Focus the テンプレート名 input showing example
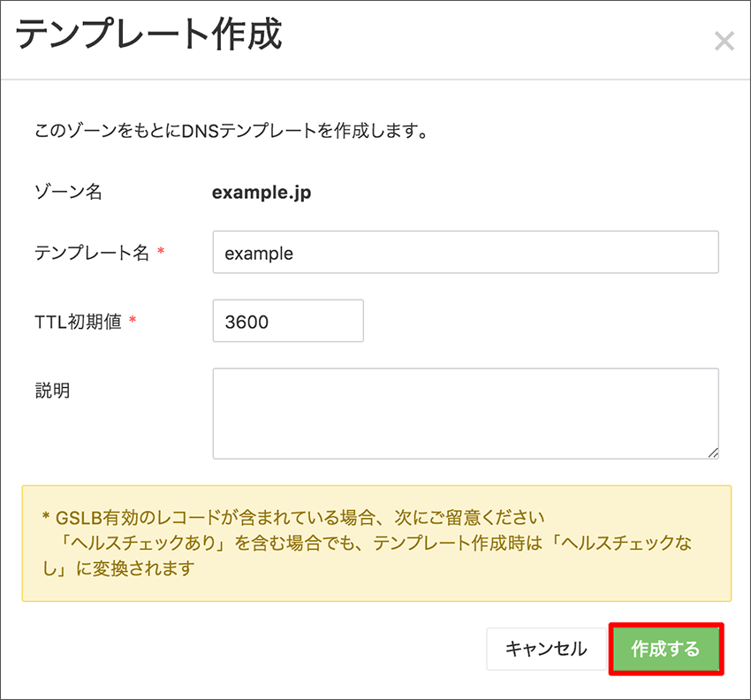751x700 pixels. (x=464, y=252)
